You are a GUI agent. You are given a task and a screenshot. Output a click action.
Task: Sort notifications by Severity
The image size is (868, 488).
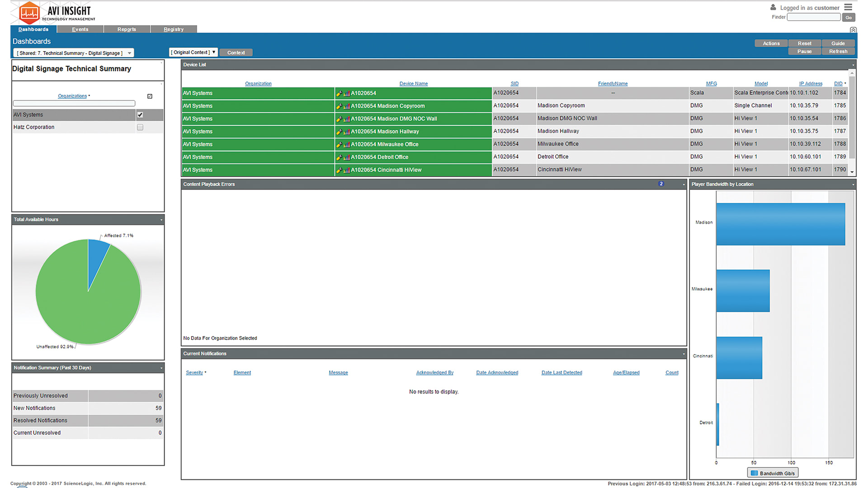click(x=194, y=373)
